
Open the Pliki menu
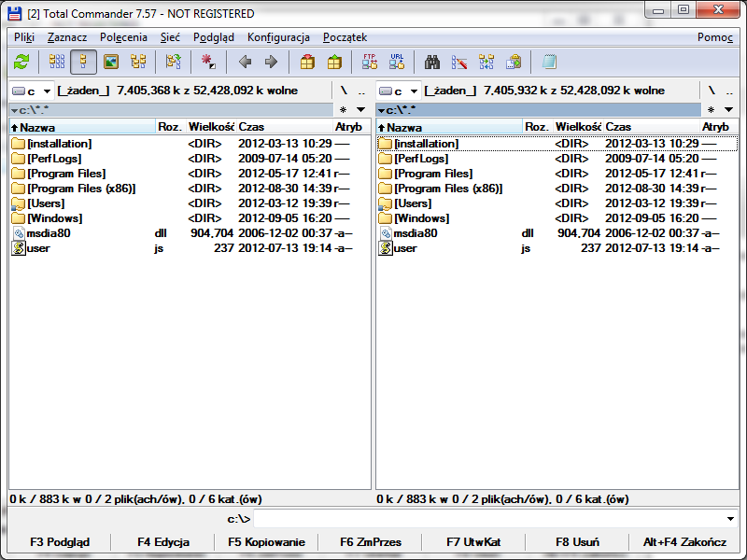click(x=24, y=37)
